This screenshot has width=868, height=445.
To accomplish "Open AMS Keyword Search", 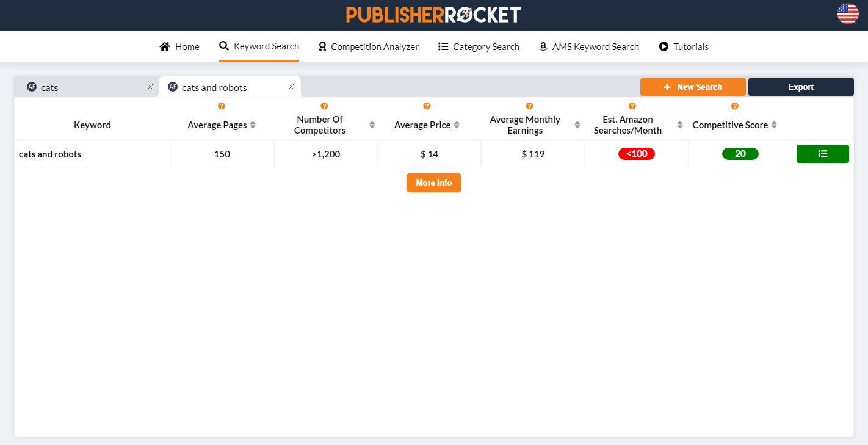I will coord(589,46).
